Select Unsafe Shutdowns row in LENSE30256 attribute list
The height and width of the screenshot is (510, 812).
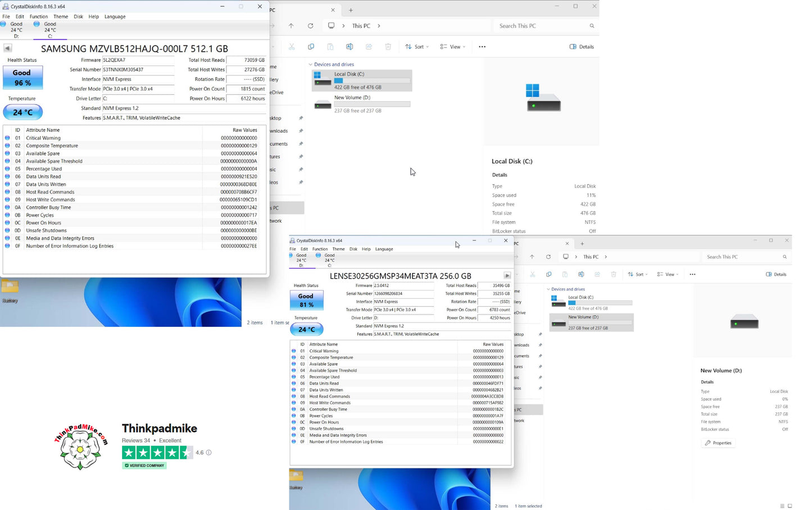[x=400, y=429]
